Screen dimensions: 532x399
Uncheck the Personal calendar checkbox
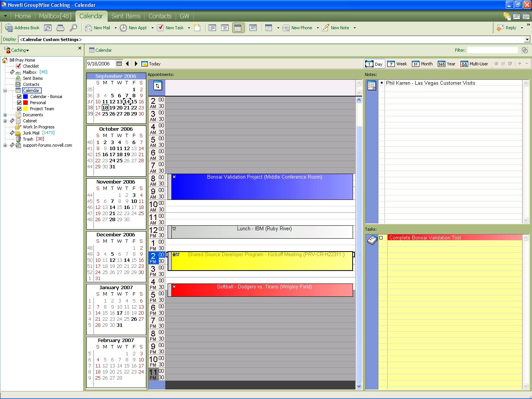[19, 103]
